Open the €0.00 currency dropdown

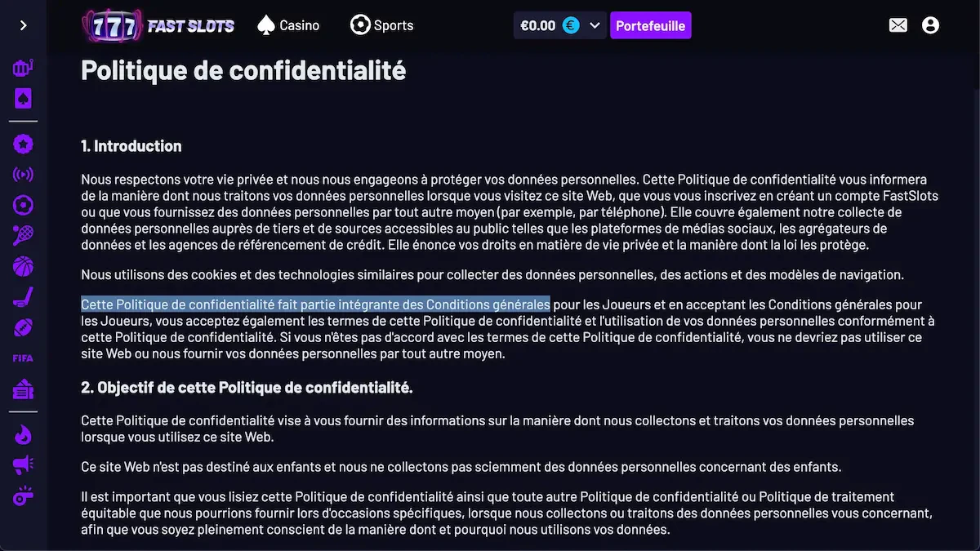(x=560, y=25)
